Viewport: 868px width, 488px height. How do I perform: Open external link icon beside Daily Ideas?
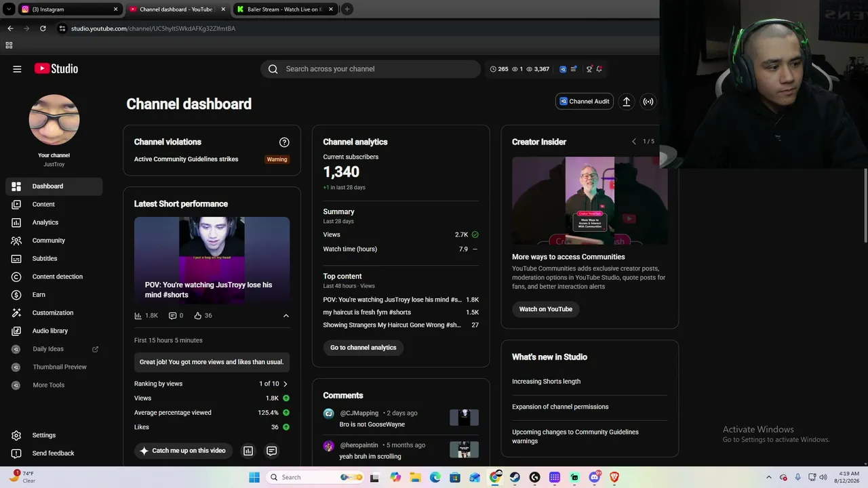(x=95, y=349)
